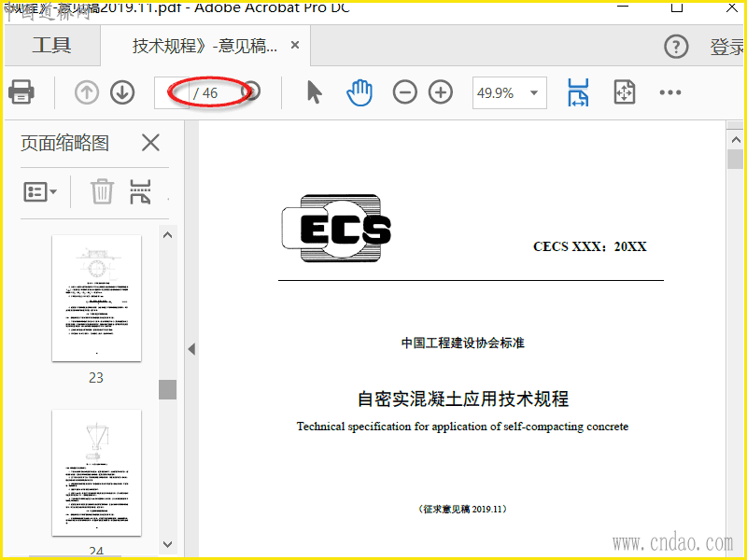Select page 23 thumbnail
747x560 pixels.
point(97,298)
